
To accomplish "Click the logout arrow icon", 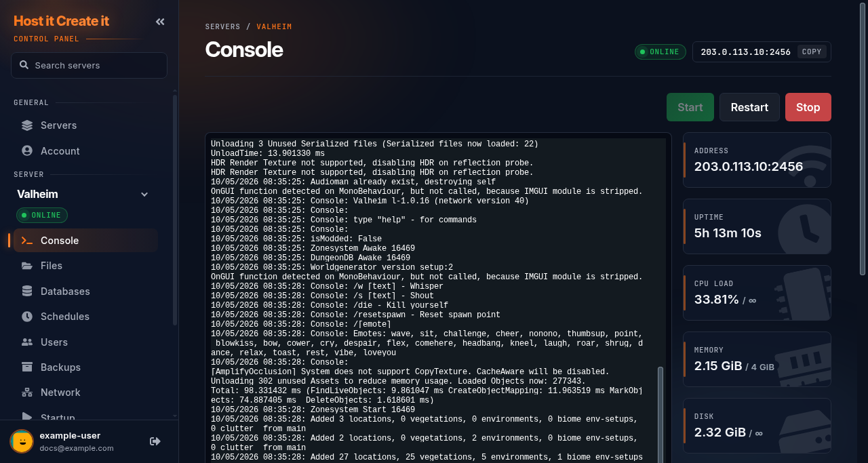I will pyautogui.click(x=155, y=441).
